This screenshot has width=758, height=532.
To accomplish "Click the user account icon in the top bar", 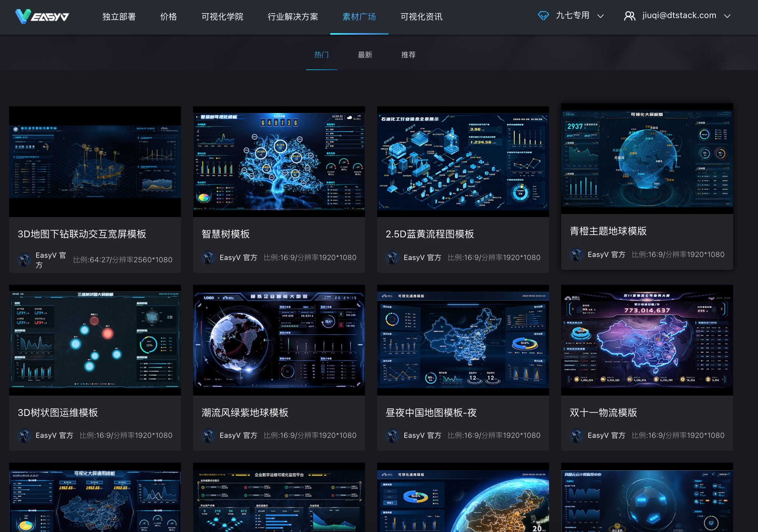I will click(630, 16).
